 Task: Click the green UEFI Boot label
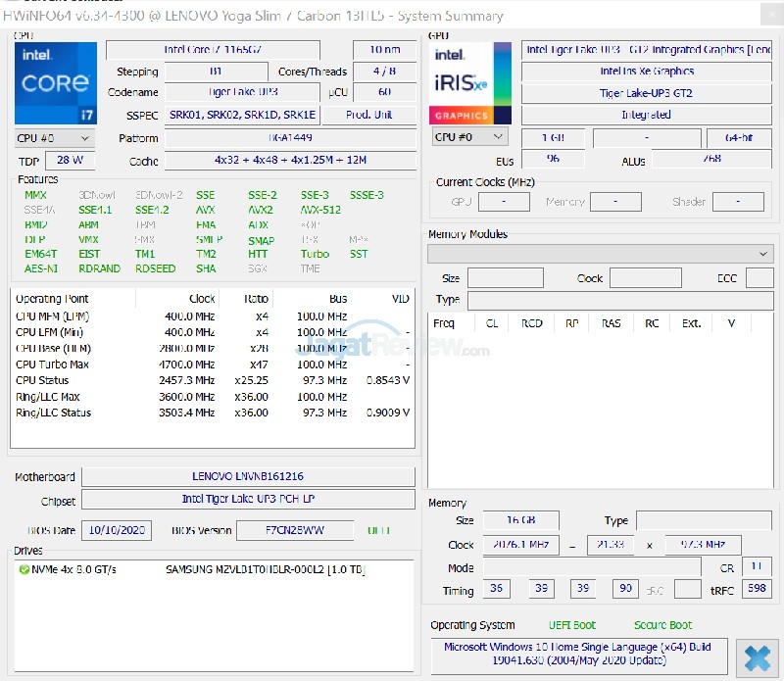point(571,625)
